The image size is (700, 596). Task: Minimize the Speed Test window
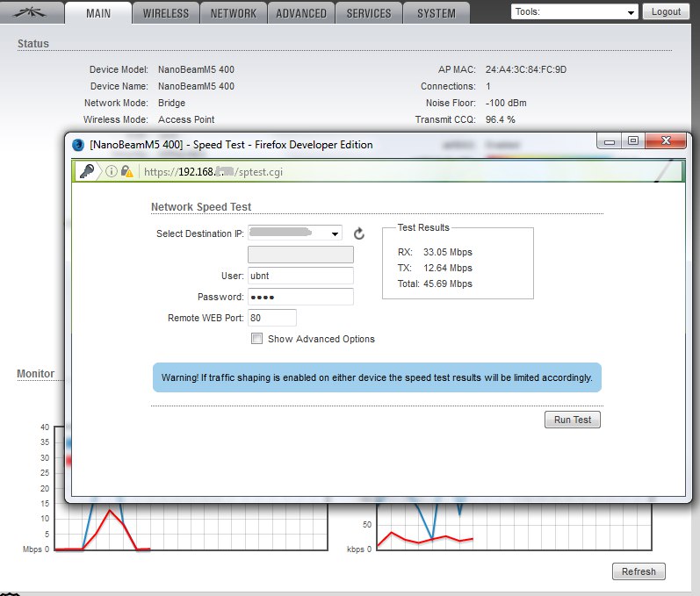click(x=610, y=141)
